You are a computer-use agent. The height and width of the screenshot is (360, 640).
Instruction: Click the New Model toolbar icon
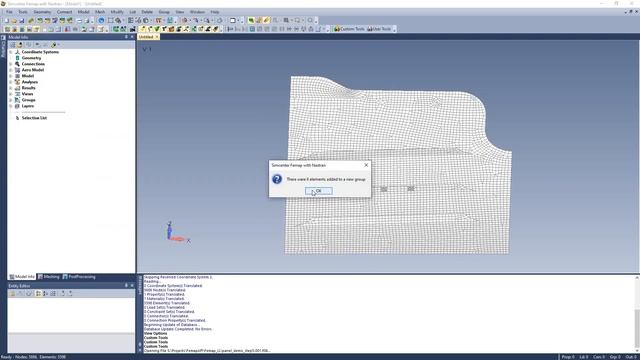click(6, 20)
